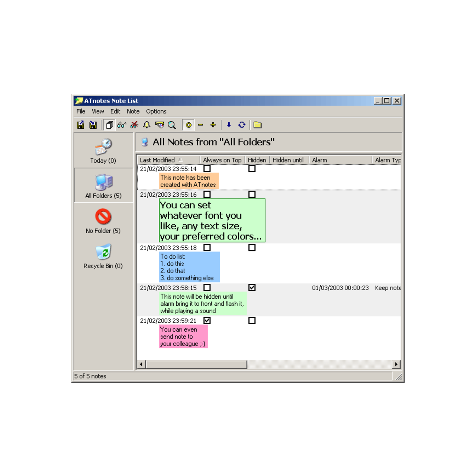
Task: Click the horizontal scrollbar thumb
Action: tap(196, 364)
